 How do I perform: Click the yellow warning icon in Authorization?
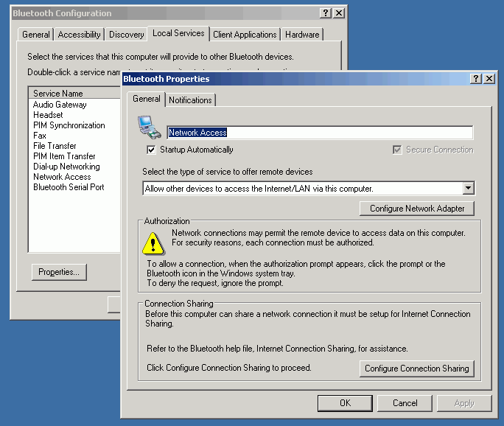[x=153, y=243]
